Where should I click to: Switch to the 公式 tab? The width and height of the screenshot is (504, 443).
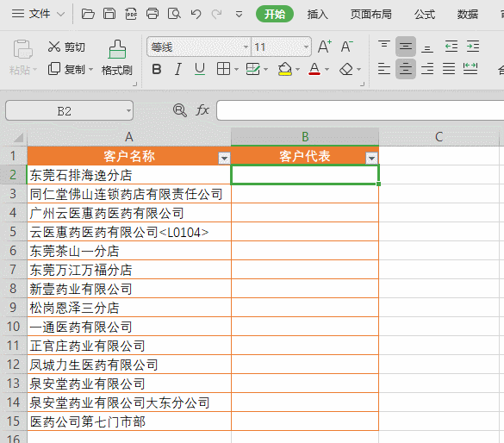[425, 14]
